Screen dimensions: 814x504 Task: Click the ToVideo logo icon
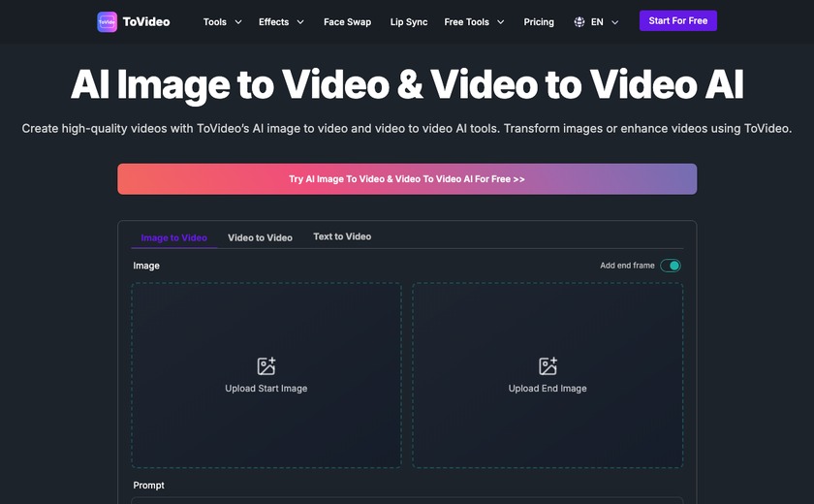[107, 21]
